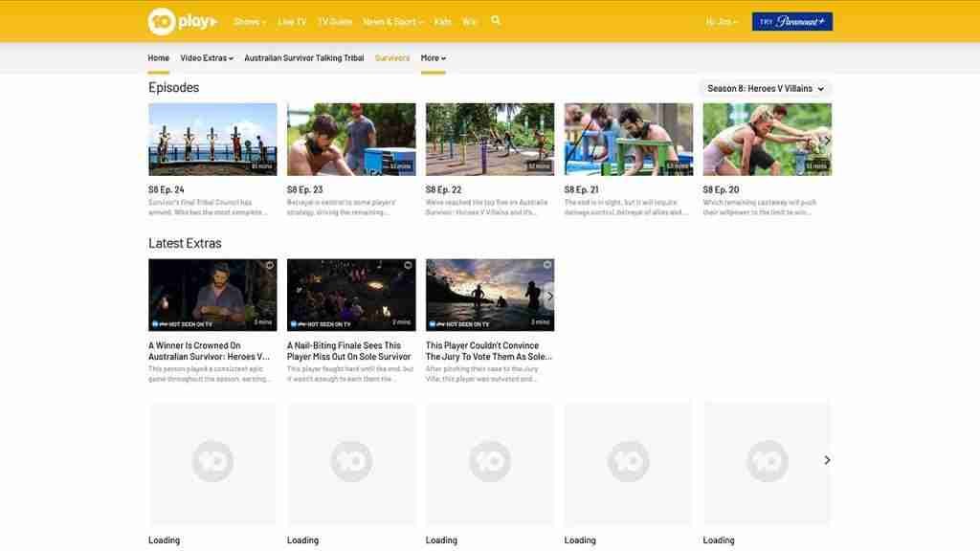Open the S8 Ep. 20 title link
The width and height of the screenshot is (980, 551).
click(721, 189)
